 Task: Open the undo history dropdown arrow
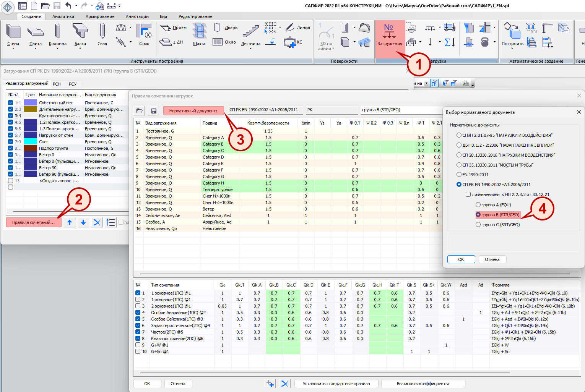coord(76,6)
